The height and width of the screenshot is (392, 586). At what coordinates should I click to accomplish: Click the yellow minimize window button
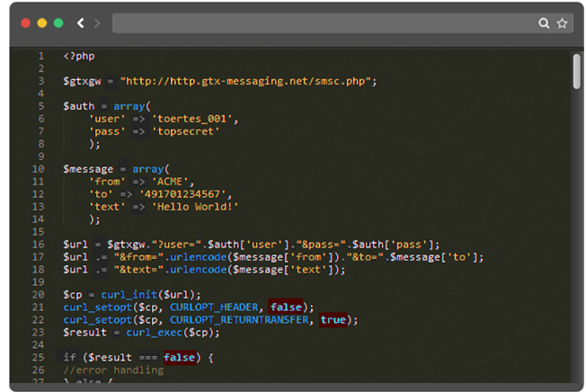tap(42, 23)
